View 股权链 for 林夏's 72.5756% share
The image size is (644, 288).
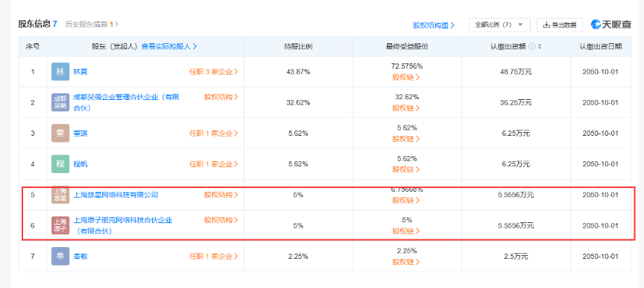406,77
